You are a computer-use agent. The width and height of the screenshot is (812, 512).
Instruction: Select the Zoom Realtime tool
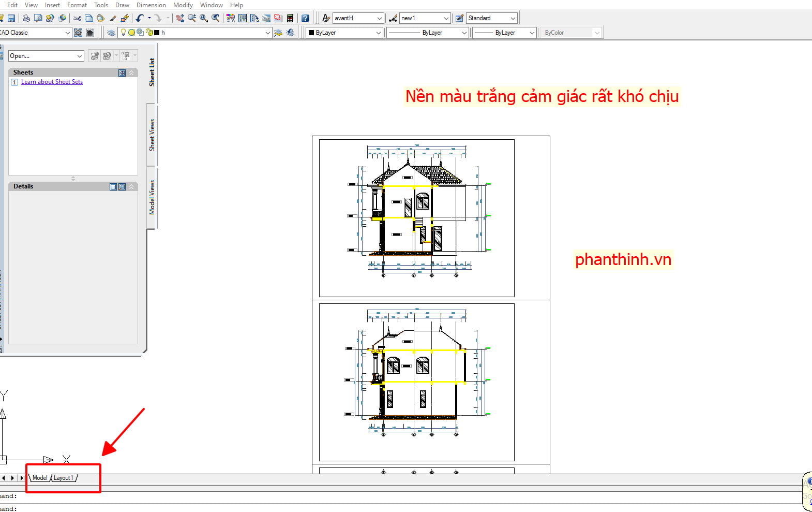(x=192, y=18)
